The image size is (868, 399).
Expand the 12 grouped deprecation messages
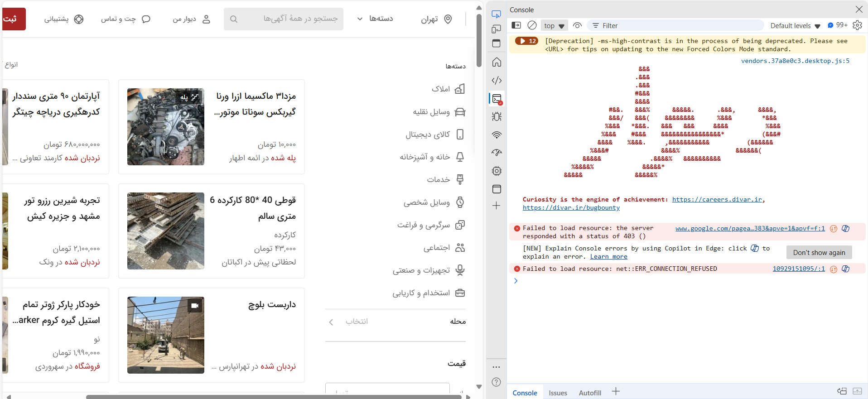[x=527, y=41]
